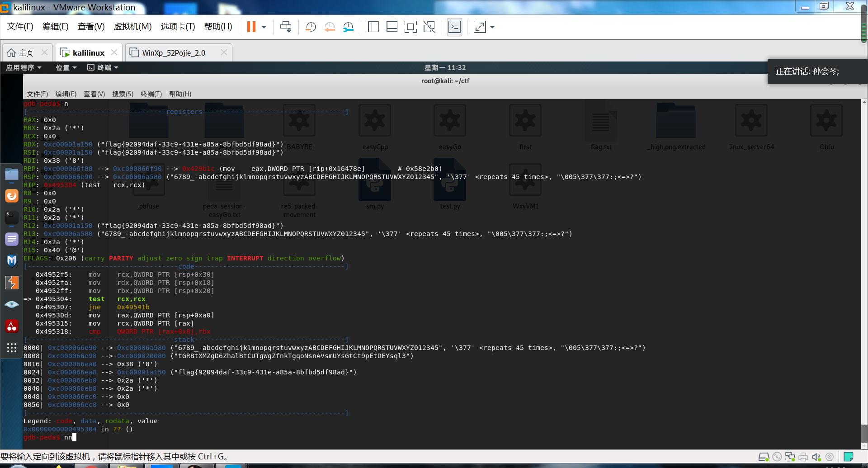
Task: Open the 应用程序 applications menu
Action: (x=21, y=67)
